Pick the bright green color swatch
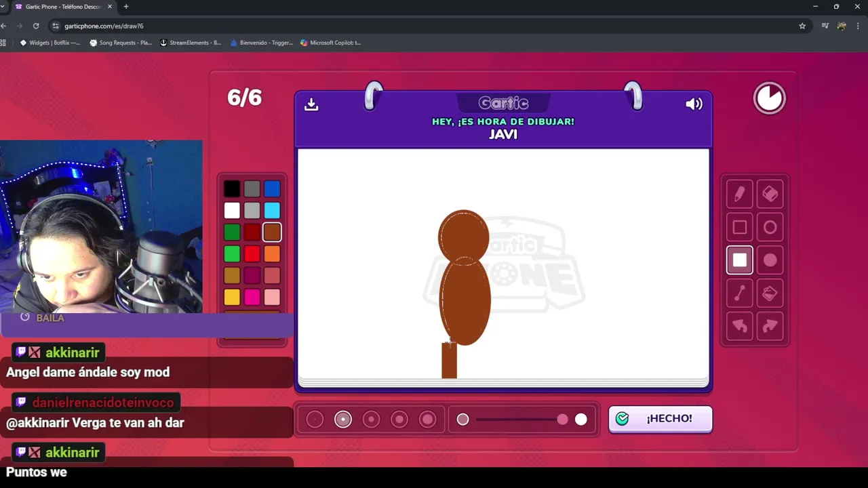Viewport: 868px width, 488px height. pos(232,254)
